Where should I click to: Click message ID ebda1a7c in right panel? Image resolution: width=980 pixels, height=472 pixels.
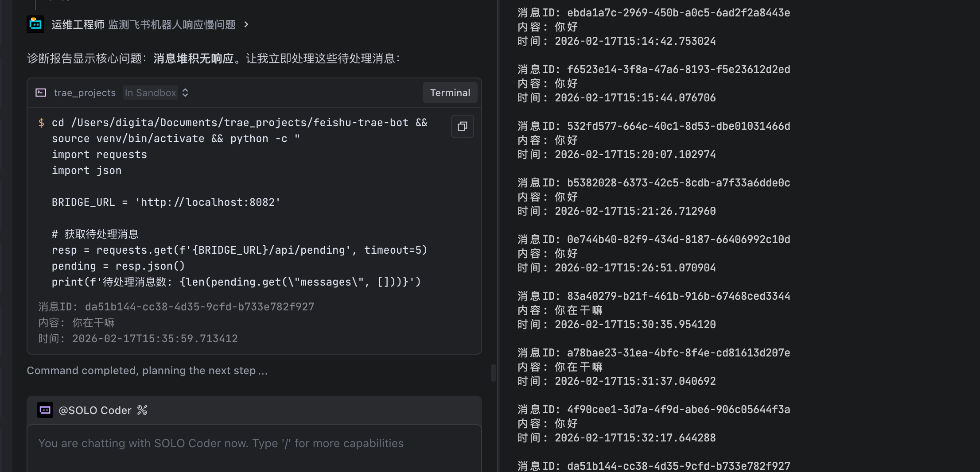tap(654, 13)
